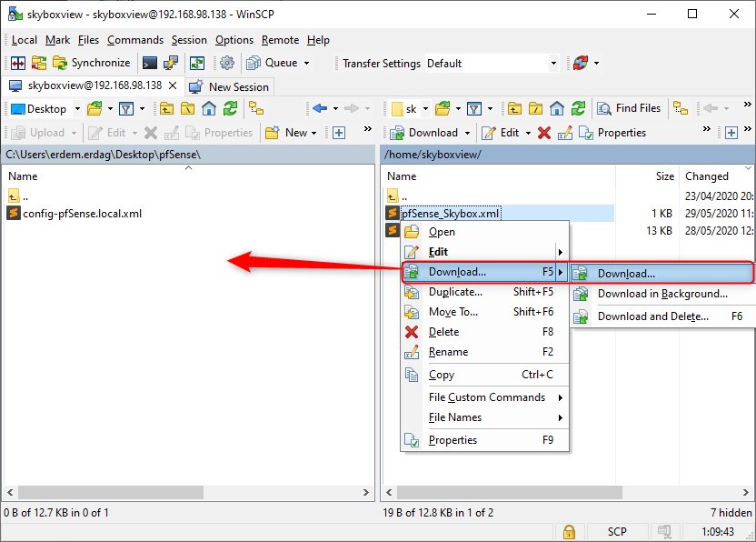Click the local panel horizontal scrollbar
This screenshot has width=756, height=542.
click(x=188, y=492)
